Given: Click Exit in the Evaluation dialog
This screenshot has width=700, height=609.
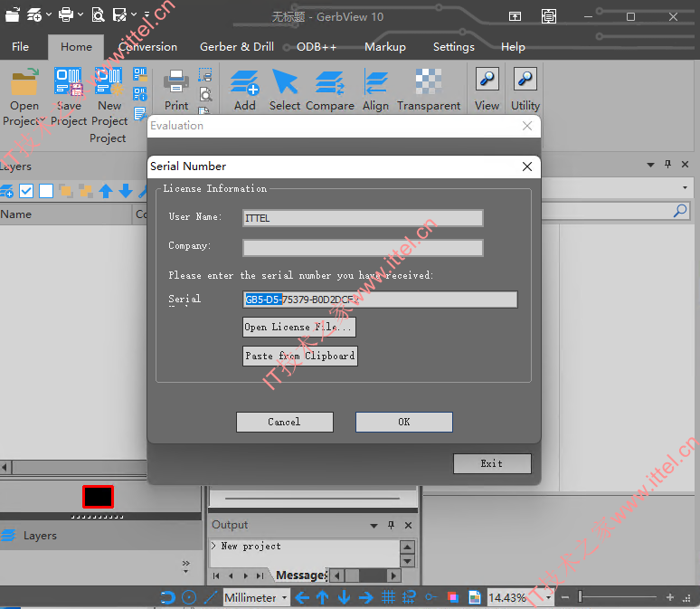Looking at the screenshot, I should click(x=492, y=463).
